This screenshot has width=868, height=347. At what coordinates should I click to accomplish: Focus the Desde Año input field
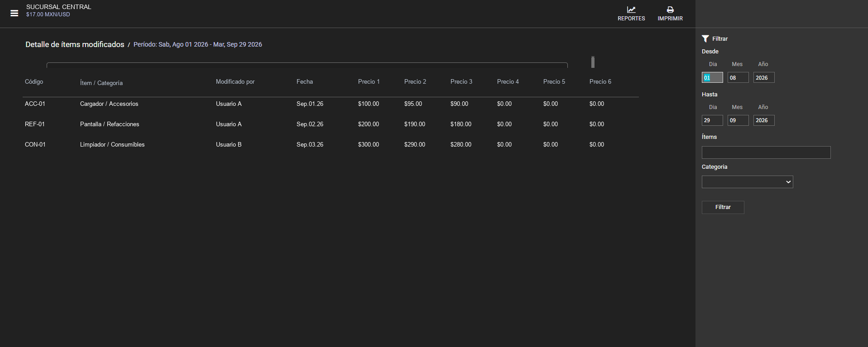[x=764, y=77]
